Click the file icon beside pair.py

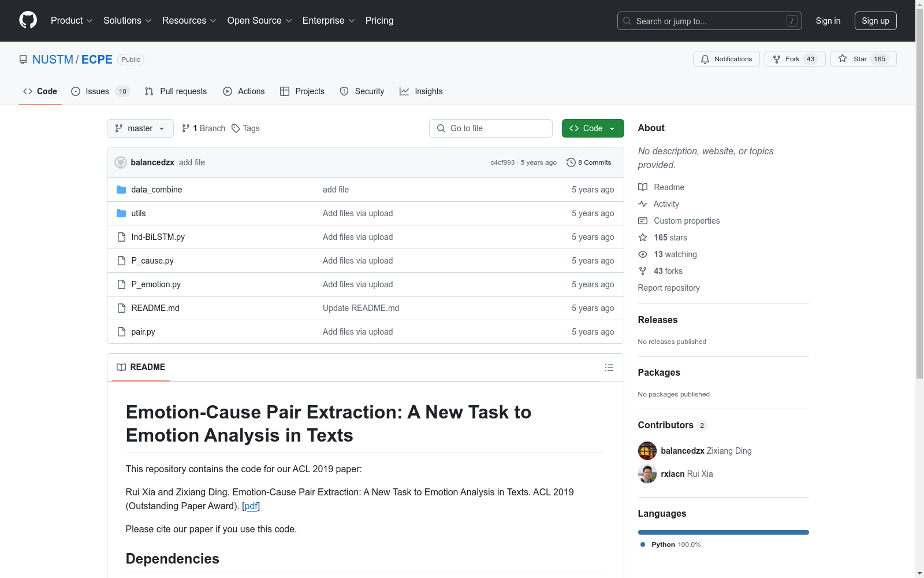click(121, 332)
